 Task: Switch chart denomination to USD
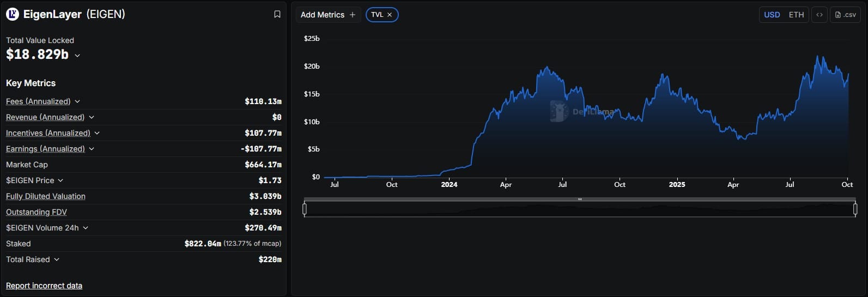point(772,15)
